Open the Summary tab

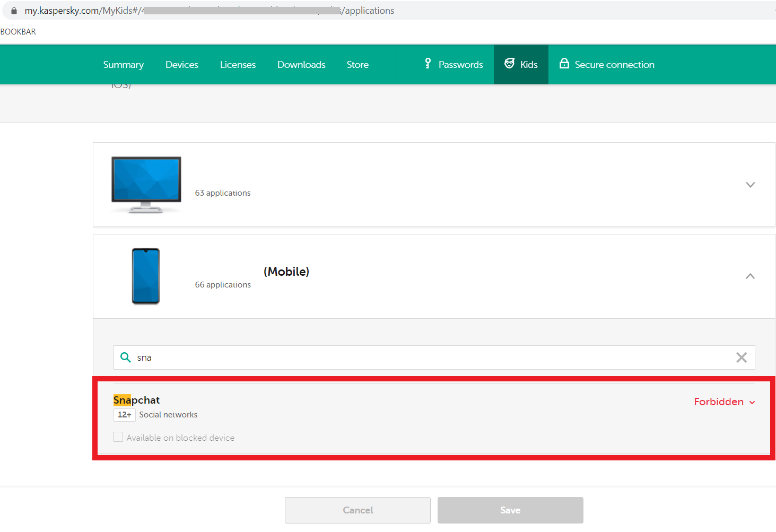(124, 65)
